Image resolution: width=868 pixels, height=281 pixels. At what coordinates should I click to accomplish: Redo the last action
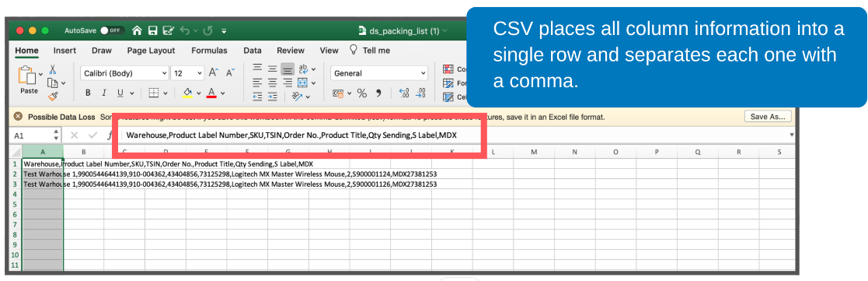coord(208,30)
